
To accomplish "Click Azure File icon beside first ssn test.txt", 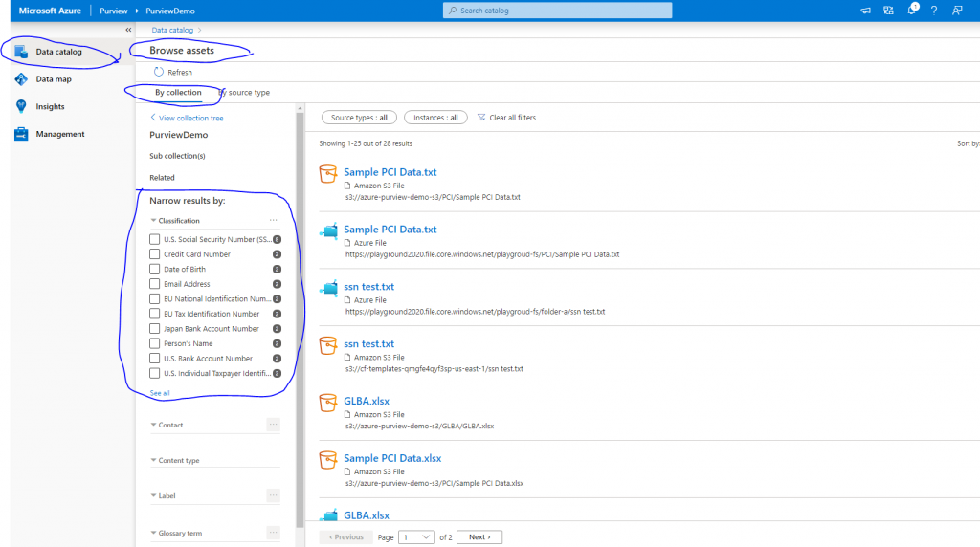I will tap(329, 288).
